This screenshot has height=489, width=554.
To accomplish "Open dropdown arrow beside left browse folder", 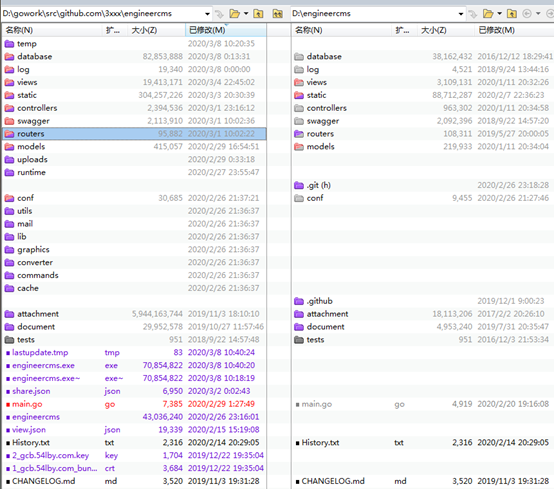I will tap(246, 14).
